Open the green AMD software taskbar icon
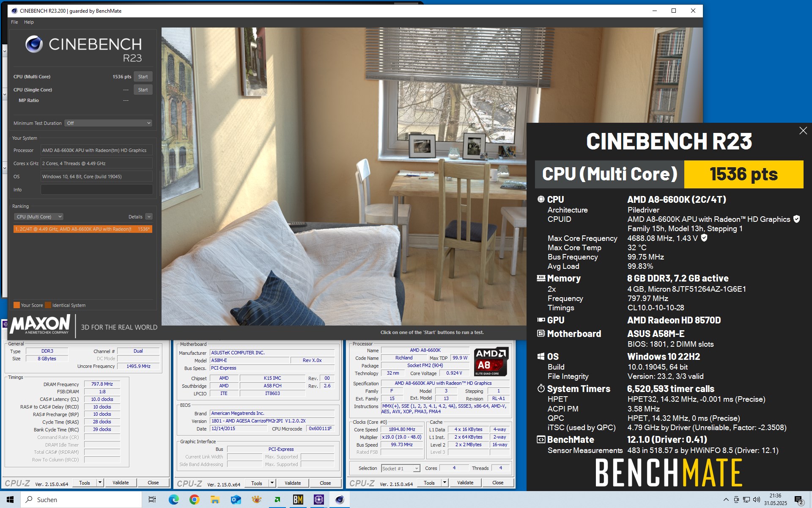 click(277, 500)
